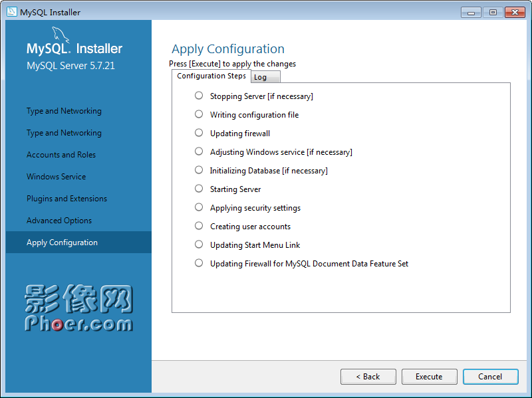Click "Press [Execute] to apply the changes" text

pyautogui.click(x=232, y=64)
